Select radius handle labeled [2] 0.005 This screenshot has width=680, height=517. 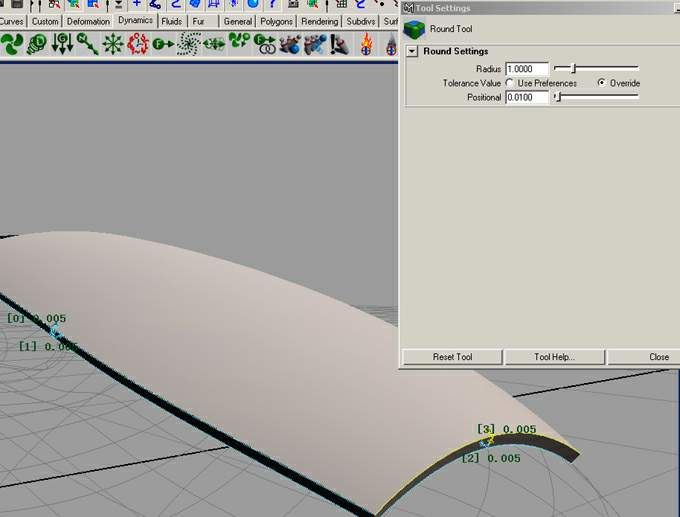point(491,458)
